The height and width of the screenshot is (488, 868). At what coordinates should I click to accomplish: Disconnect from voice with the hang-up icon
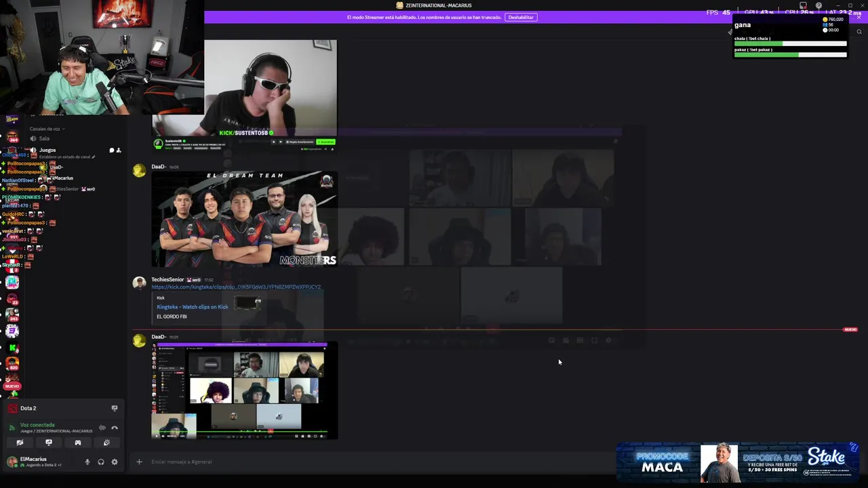click(115, 428)
